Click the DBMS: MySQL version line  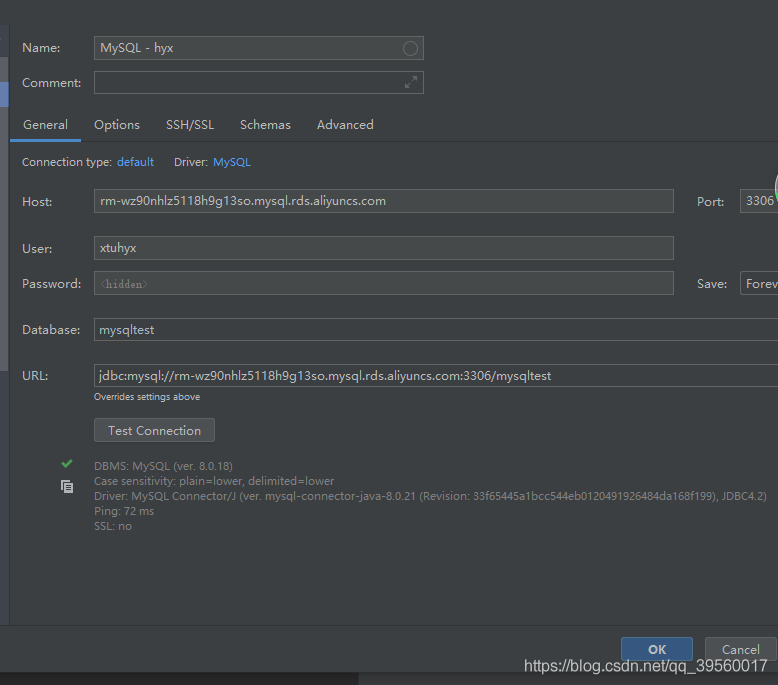click(163, 466)
